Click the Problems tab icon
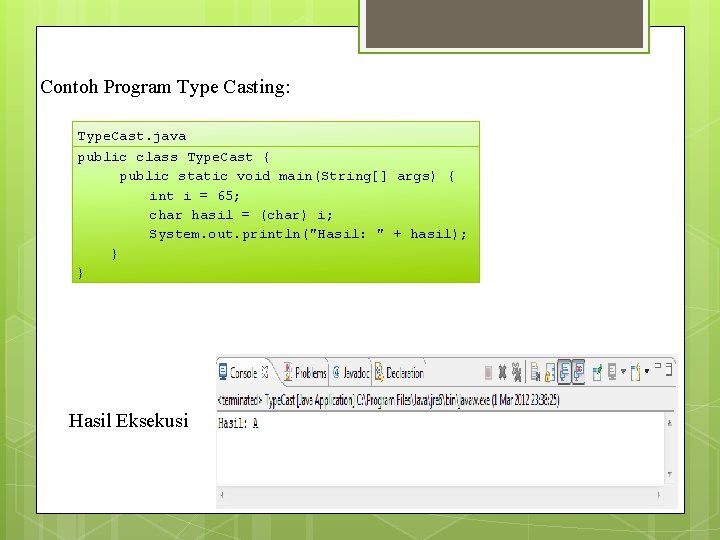 tap(288, 372)
